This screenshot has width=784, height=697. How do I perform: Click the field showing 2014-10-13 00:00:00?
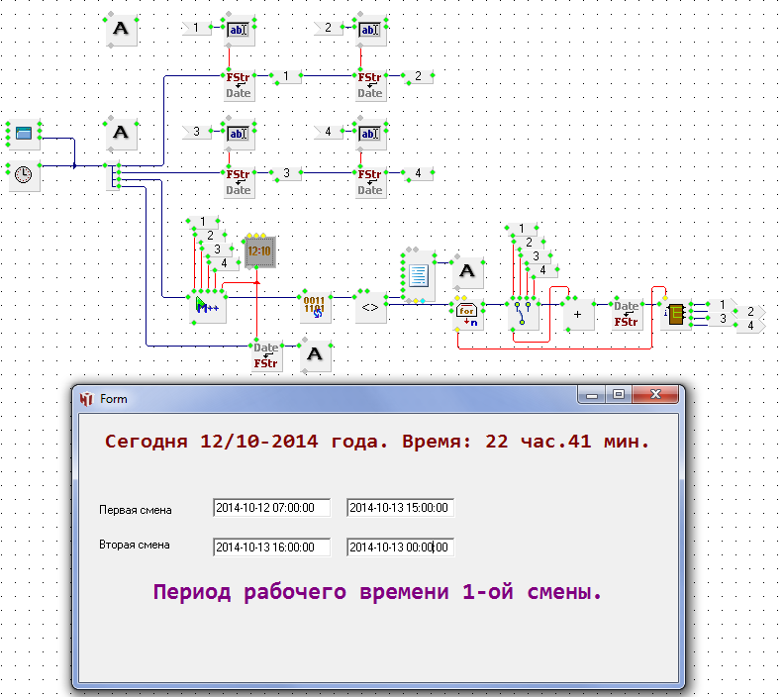(400, 547)
